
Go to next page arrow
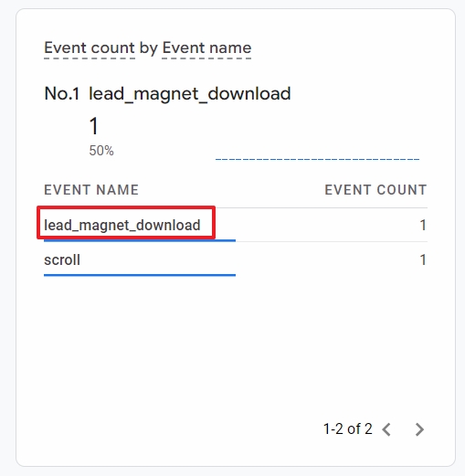pyautogui.click(x=419, y=429)
